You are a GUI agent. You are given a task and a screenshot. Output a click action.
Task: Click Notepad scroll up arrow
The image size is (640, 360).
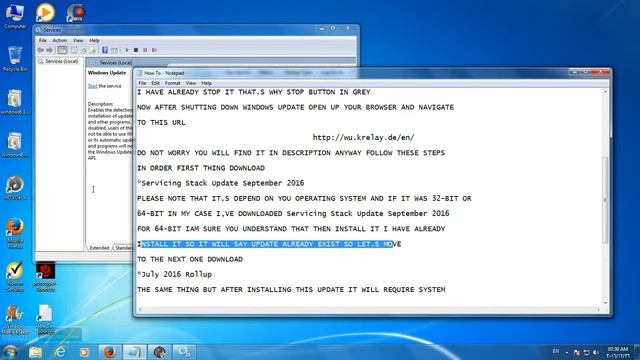coord(605,92)
